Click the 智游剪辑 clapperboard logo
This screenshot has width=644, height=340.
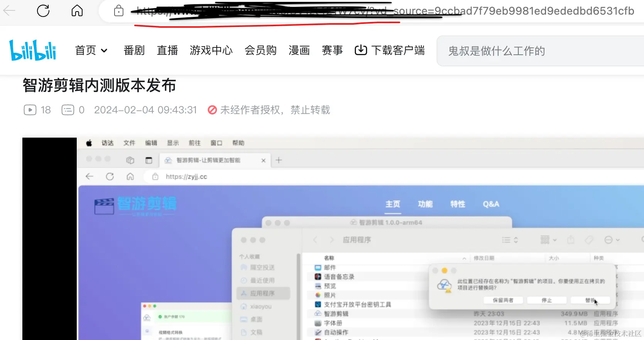pos(135,206)
